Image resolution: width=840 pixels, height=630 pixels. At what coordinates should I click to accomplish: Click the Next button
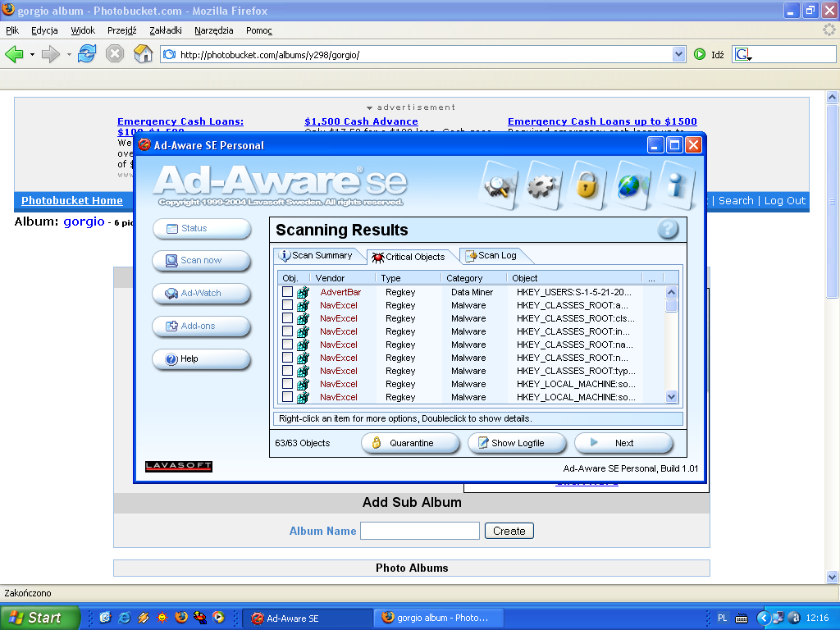[623, 443]
